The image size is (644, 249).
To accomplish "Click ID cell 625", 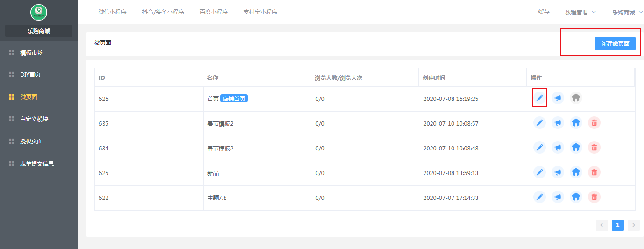I will 104,173.
